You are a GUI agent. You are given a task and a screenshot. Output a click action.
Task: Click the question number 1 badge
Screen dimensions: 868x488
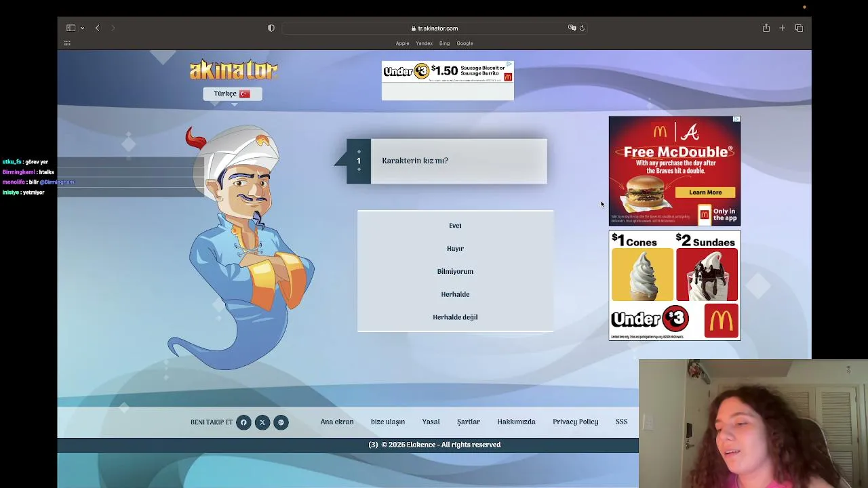[x=359, y=161]
